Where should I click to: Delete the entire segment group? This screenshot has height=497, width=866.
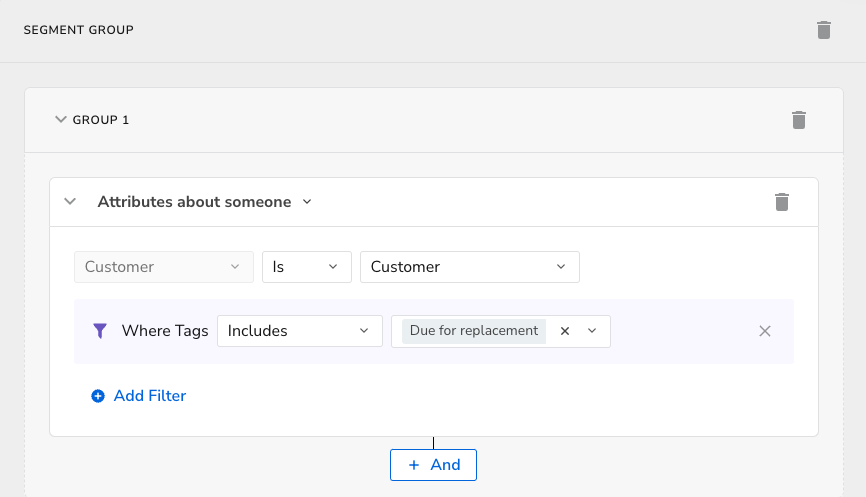824,30
